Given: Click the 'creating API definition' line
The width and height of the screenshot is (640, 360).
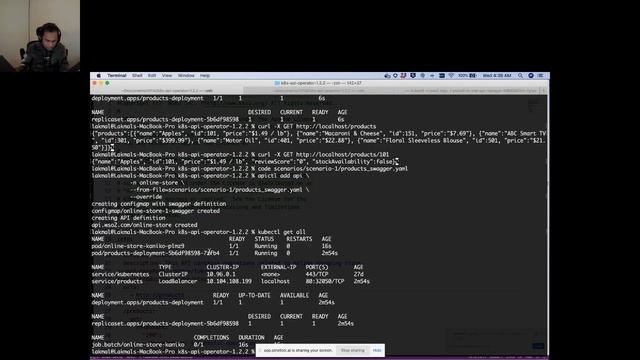Looking at the screenshot, I should [x=128, y=218].
